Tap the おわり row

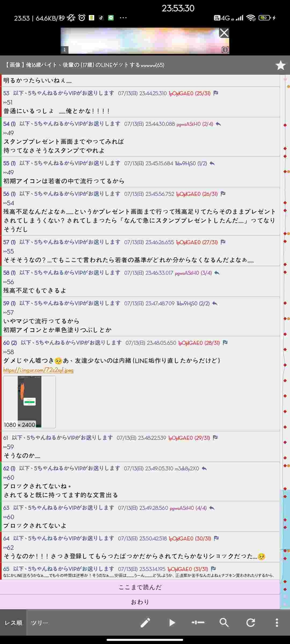(x=140, y=602)
